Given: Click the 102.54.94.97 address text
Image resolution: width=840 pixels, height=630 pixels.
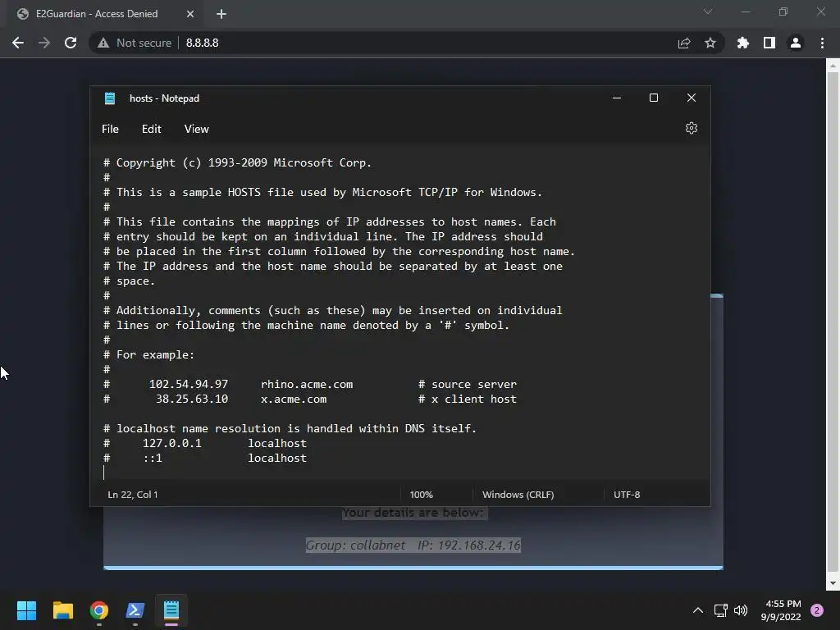Looking at the screenshot, I should point(189,384).
